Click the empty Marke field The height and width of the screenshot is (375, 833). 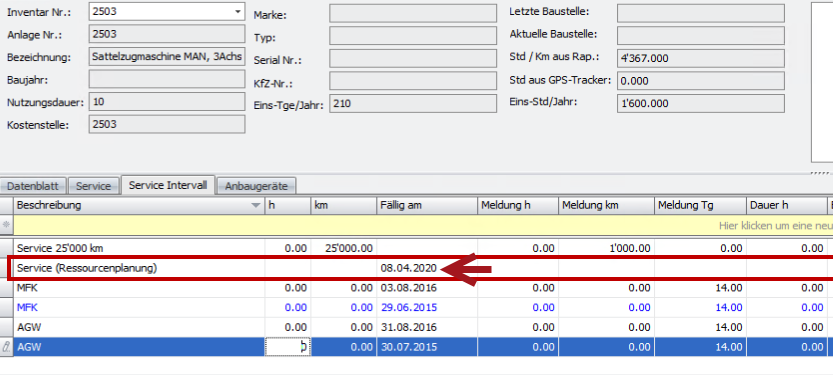(x=413, y=13)
